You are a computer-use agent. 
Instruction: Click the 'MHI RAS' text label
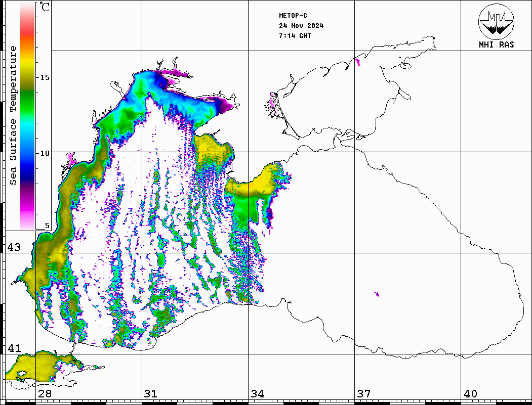click(x=497, y=44)
